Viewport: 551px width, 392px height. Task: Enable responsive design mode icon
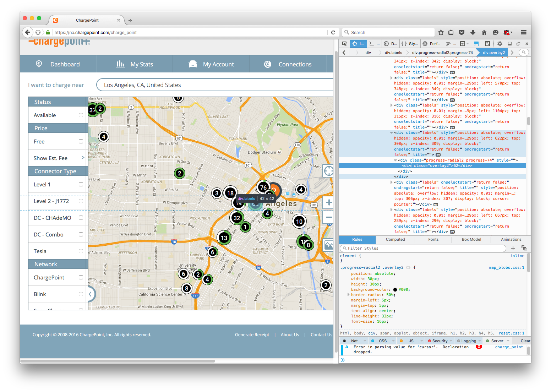487,44
